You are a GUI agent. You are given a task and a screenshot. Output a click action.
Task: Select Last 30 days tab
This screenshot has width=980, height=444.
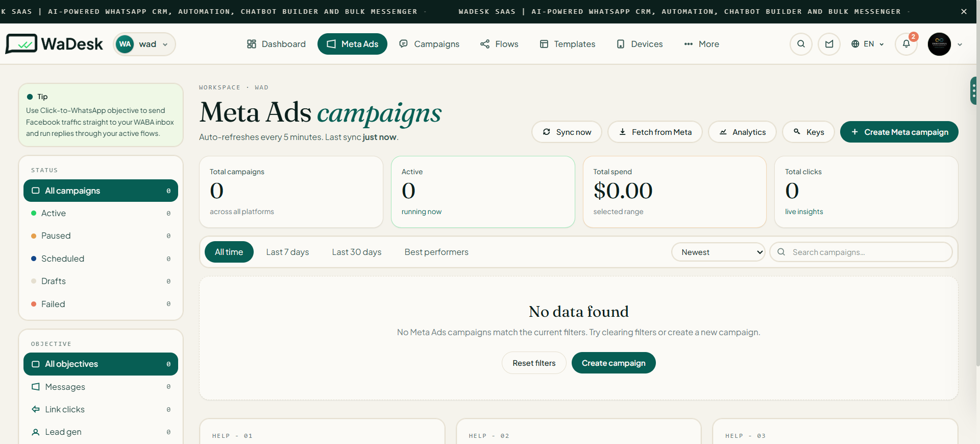357,252
